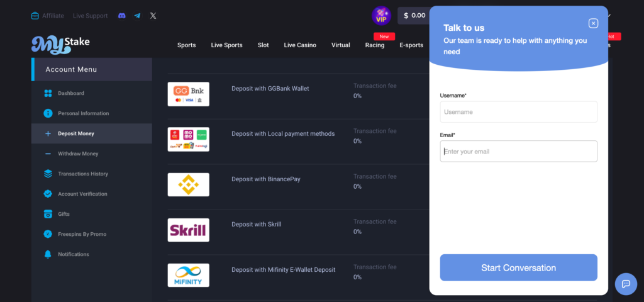Click 'Deposit with Mifinity E-Wallet Deposit' text
This screenshot has height=302, width=644.
(x=284, y=269)
